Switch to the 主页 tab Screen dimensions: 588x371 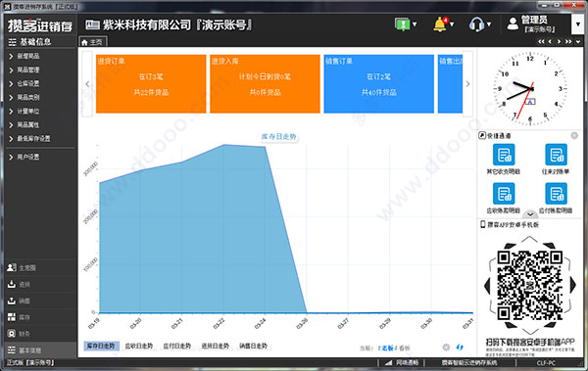pos(93,42)
